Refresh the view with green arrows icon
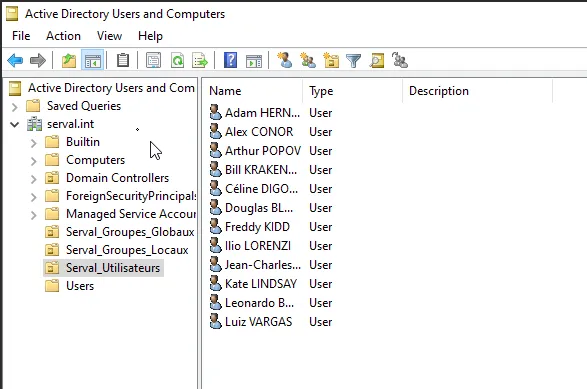Screen dimensions: 587x389 coord(177,60)
